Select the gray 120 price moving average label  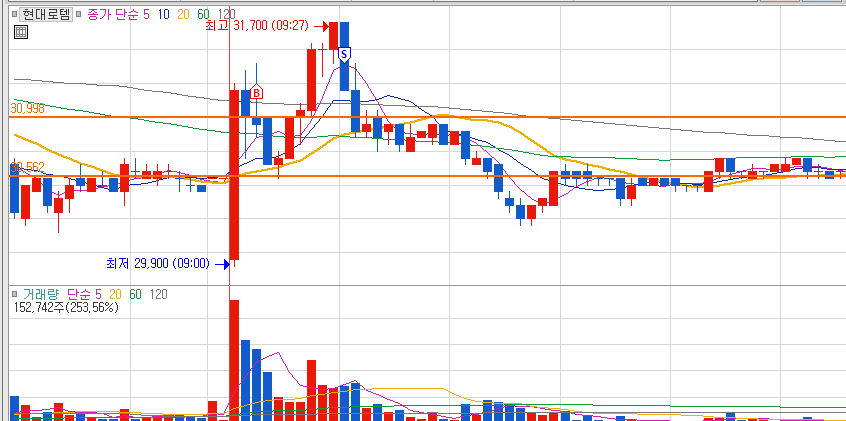pos(226,15)
